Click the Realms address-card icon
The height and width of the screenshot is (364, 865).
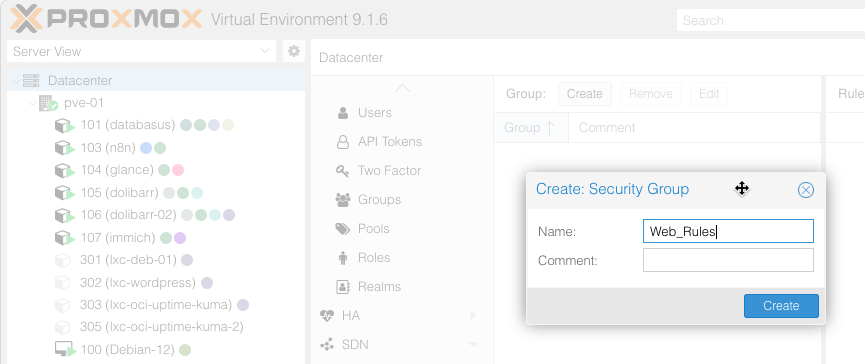click(x=343, y=287)
